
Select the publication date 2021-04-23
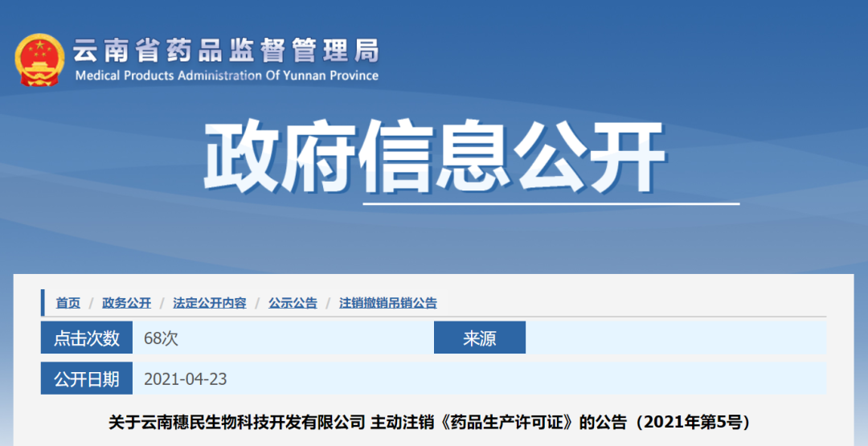pos(185,378)
